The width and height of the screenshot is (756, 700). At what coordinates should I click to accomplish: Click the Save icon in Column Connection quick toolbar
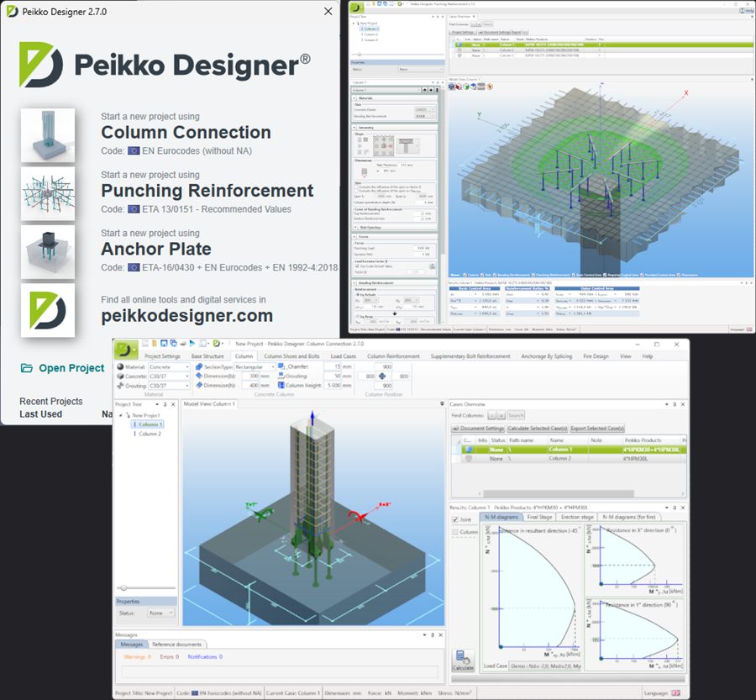pyautogui.click(x=164, y=344)
